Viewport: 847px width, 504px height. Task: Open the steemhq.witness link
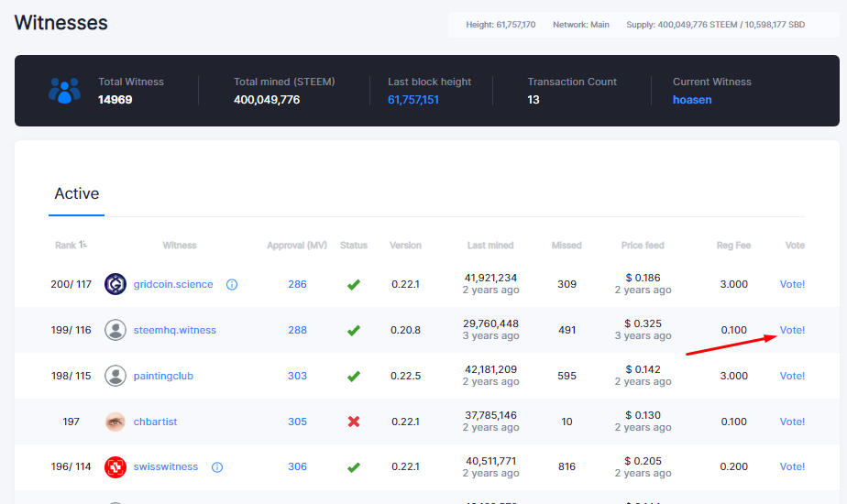(x=174, y=330)
